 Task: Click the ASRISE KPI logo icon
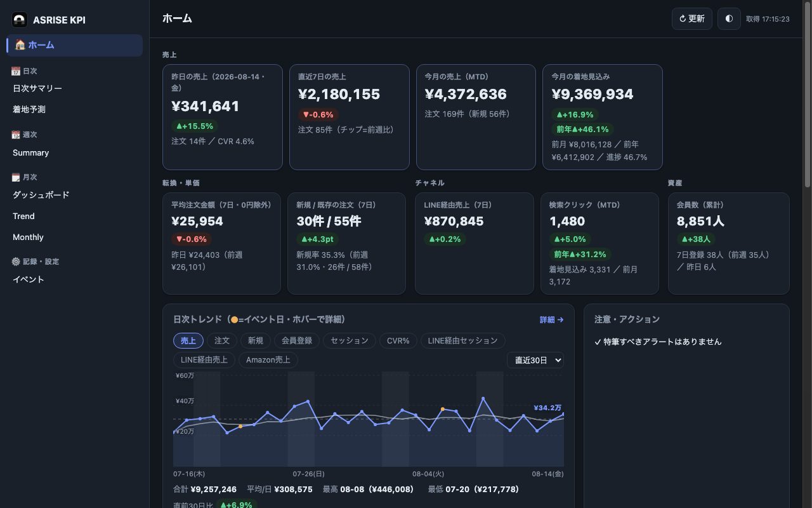click(x=20, y=20)
